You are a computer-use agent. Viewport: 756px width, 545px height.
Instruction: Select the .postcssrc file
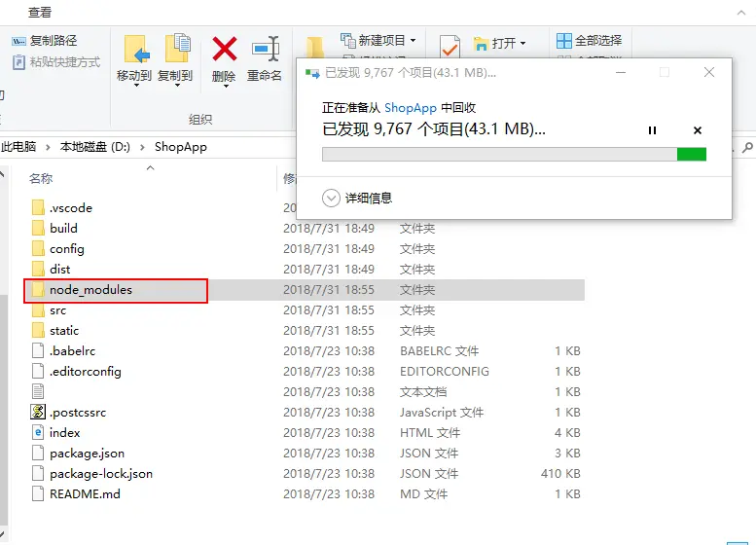click(78, 413)
